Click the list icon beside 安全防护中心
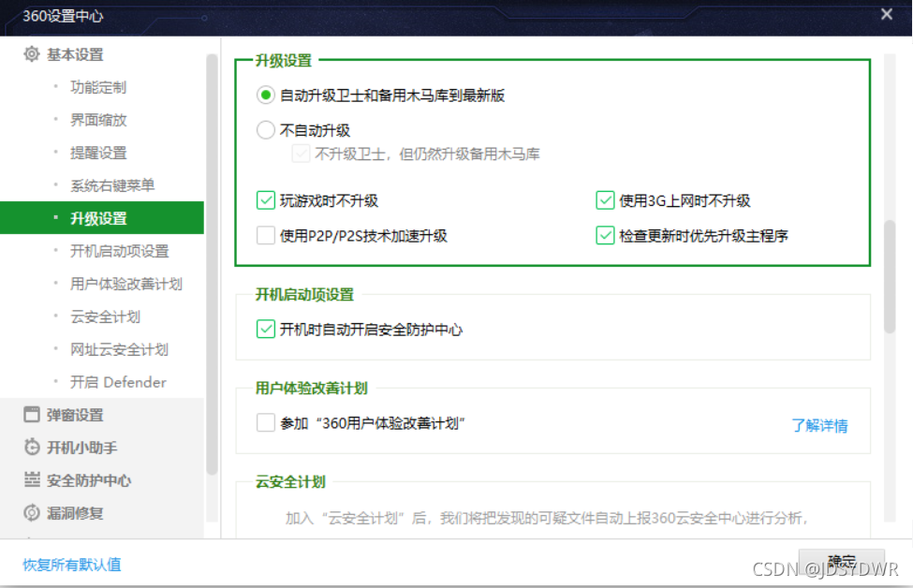 32,479
